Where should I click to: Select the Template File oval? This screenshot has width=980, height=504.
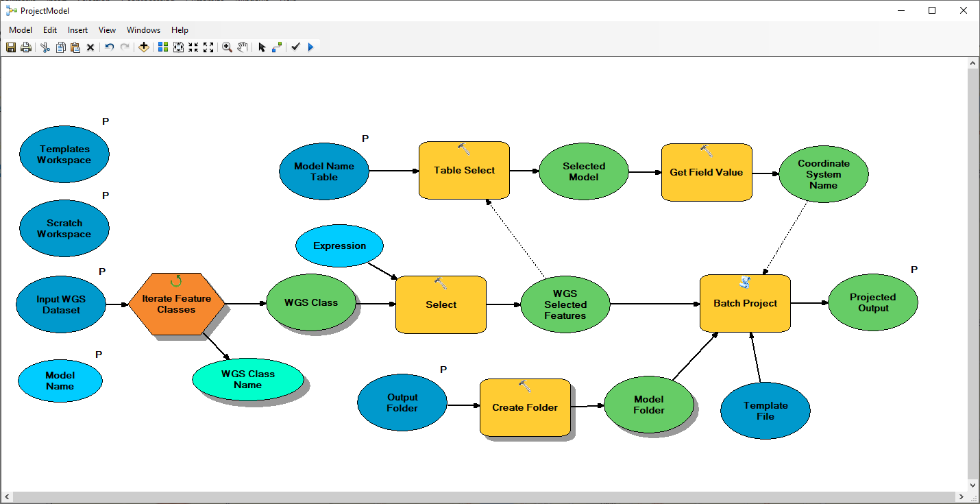765,411
